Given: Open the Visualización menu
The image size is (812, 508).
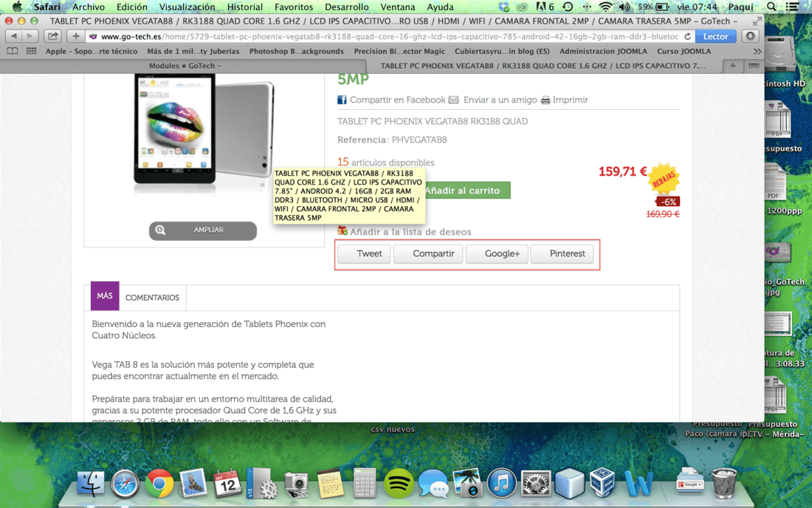Looking at the screenshot, I should tap(187, 7).
